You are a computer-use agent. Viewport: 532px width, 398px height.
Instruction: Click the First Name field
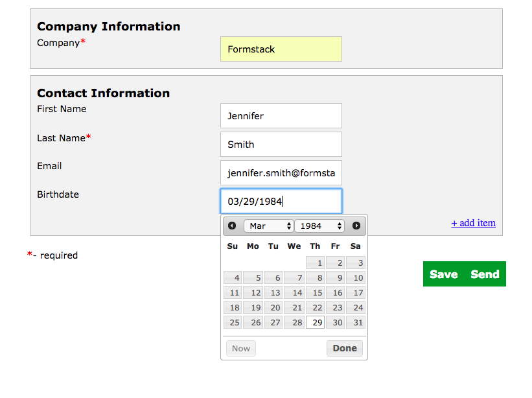281,116
